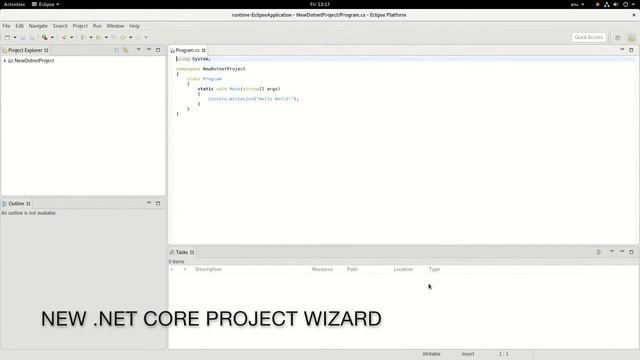Open the Back navigation dropdown arrow
The height and width of the screenshot is (360, 640).
pyautogui.click(x=131, y=37)
